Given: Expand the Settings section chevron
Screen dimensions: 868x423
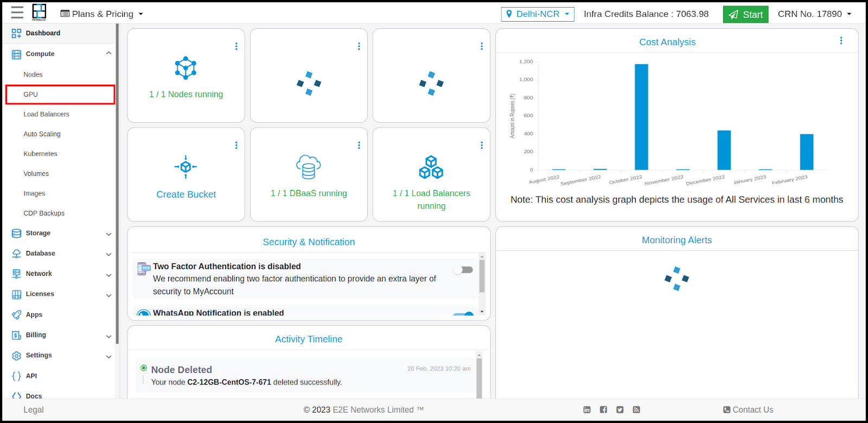Looking at the screenshot, I should click(108, 357).
